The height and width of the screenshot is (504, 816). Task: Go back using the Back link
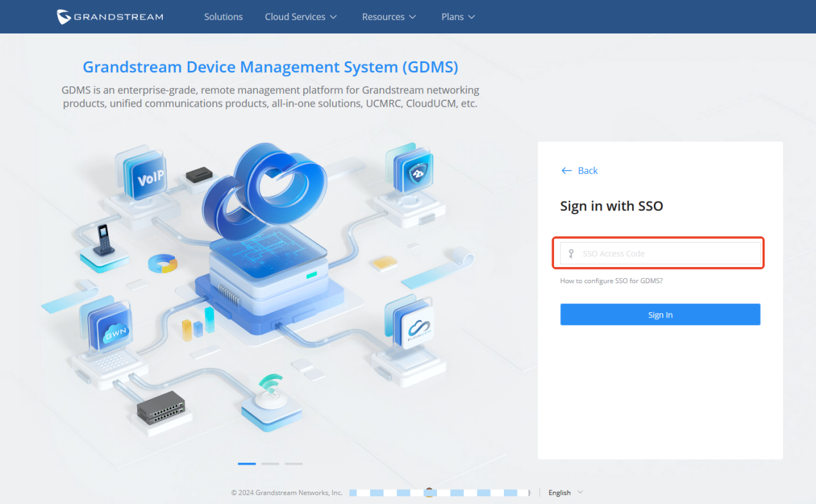(x=579, y=171)
